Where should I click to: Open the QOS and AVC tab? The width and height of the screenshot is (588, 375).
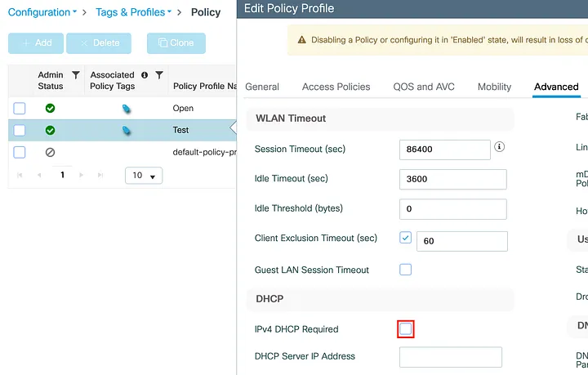pyautogui.click(x=424, y=87)
